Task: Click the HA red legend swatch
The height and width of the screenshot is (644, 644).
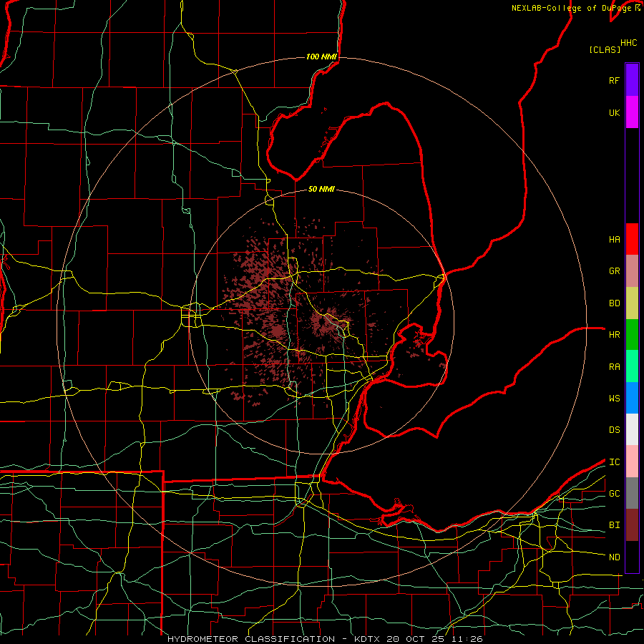Action: (x=632, y=239)
